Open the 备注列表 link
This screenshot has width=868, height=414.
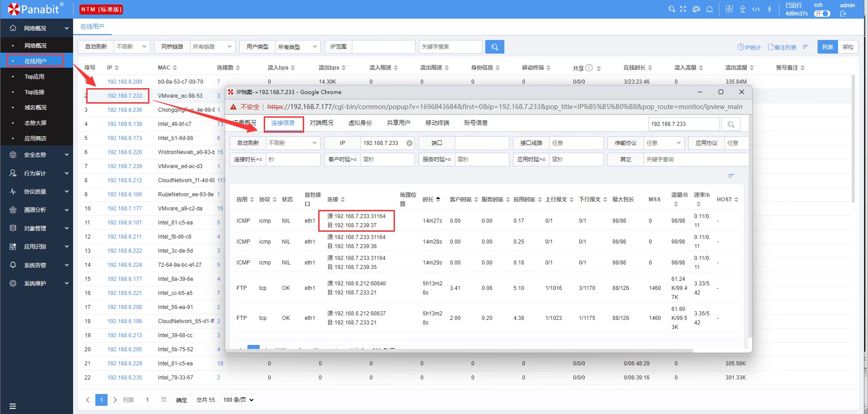click(x=782, y=47)
